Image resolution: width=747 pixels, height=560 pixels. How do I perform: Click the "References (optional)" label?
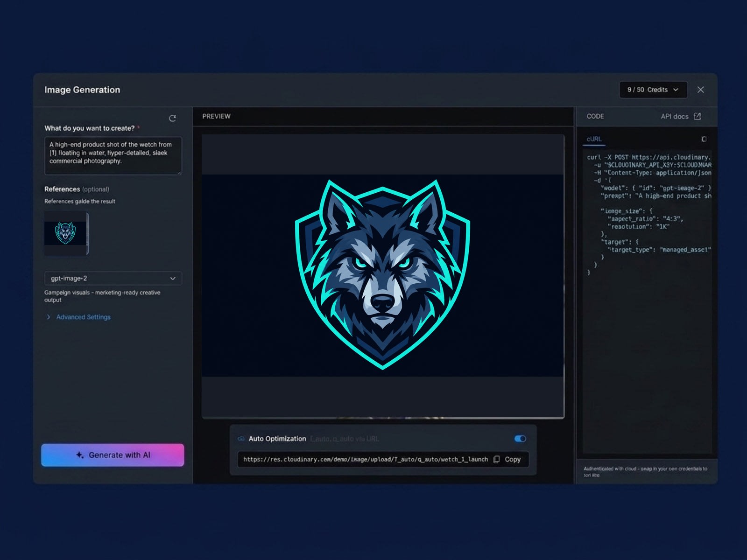[x=77, y=189]
